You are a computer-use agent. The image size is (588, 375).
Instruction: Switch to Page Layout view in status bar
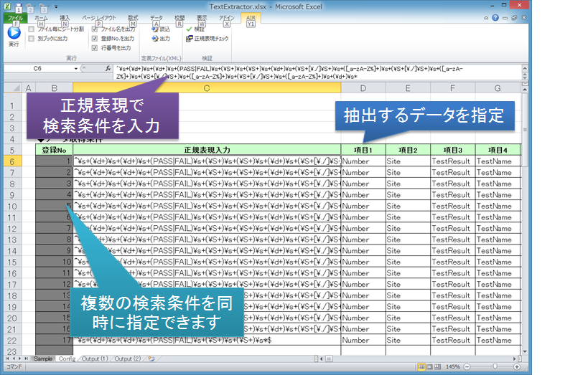(x=429, y=367)
